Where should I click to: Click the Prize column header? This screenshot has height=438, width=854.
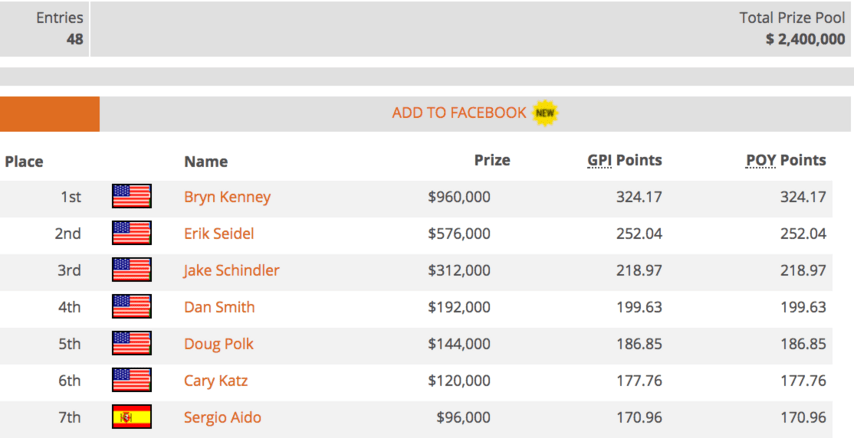coord(492,160)
